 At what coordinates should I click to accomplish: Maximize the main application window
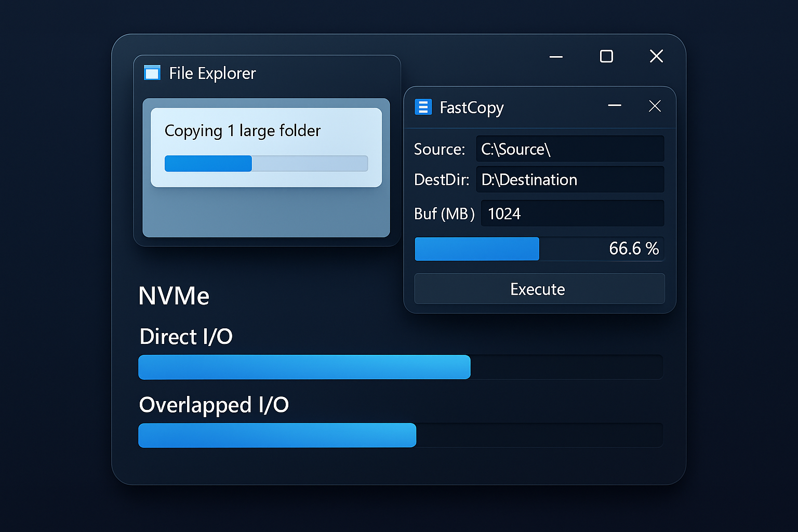pos(606,56)
